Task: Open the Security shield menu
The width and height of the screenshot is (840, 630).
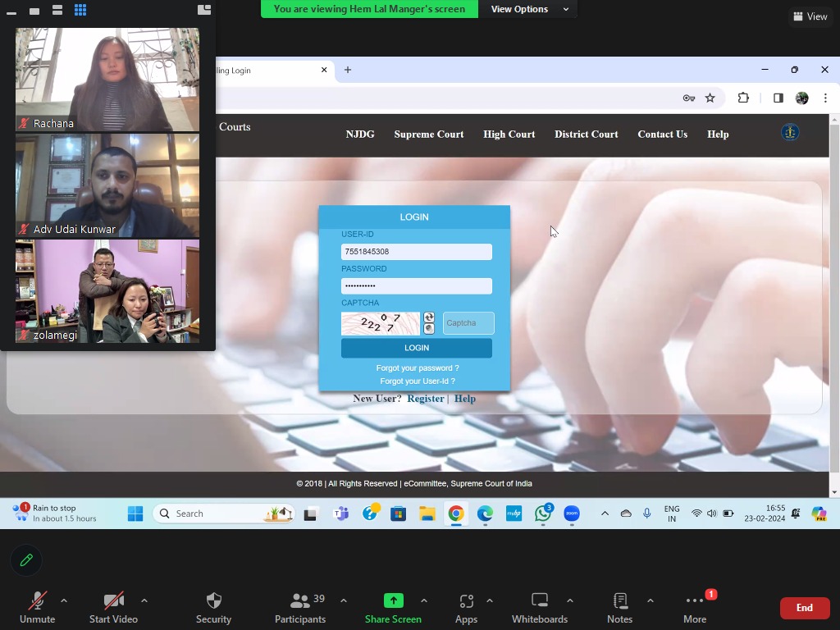Action: click(213, 608)
